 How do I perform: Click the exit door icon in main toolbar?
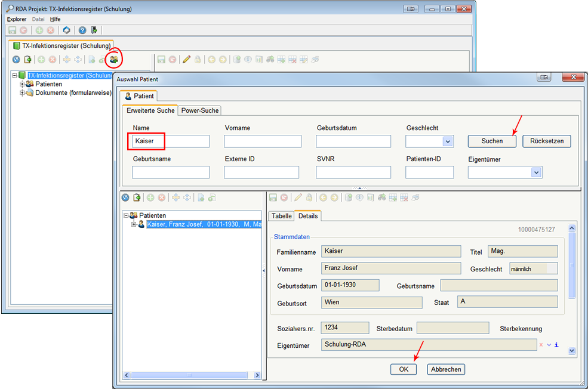(94, 30)
